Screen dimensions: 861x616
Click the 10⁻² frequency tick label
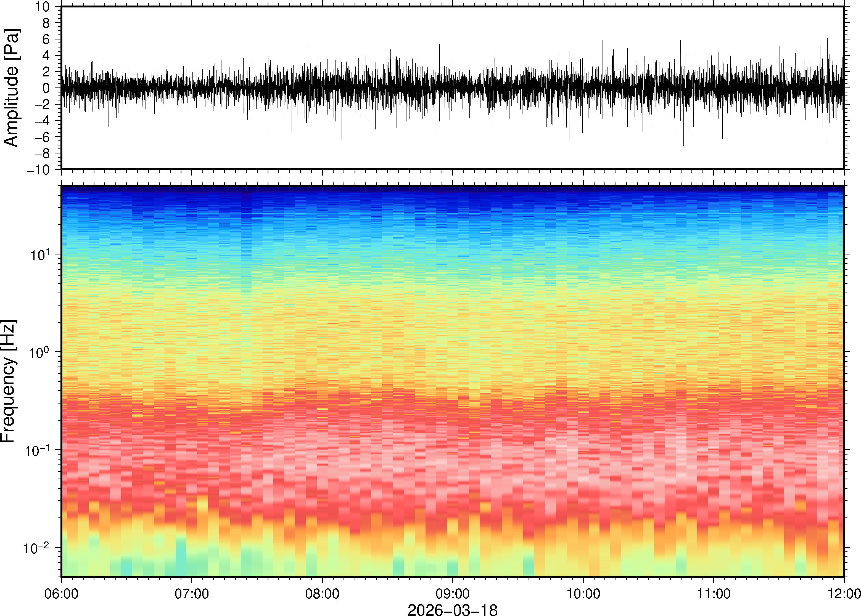pyautogui.click(x=36, y=548)
